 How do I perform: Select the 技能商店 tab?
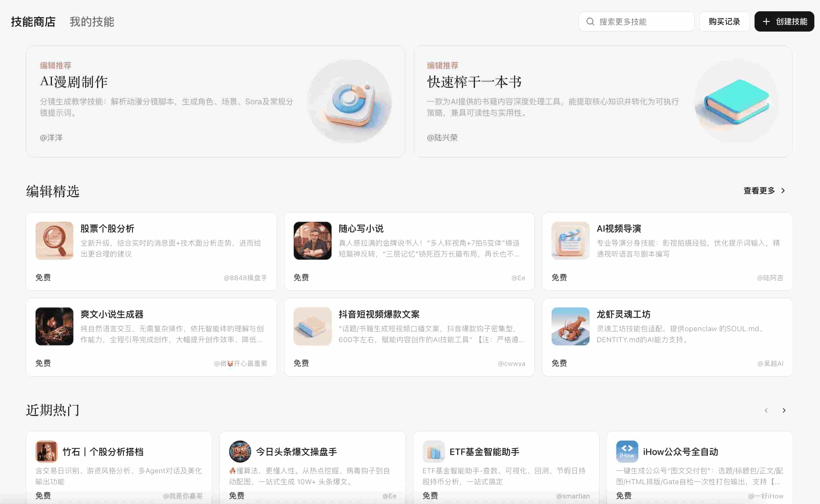click(33, 22)
